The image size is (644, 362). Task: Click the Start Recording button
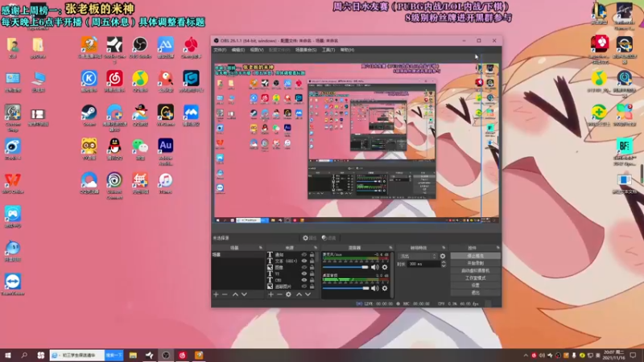point(475,263)
